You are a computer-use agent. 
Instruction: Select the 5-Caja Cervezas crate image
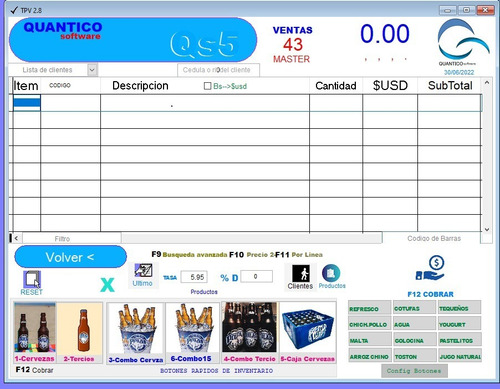308,328
